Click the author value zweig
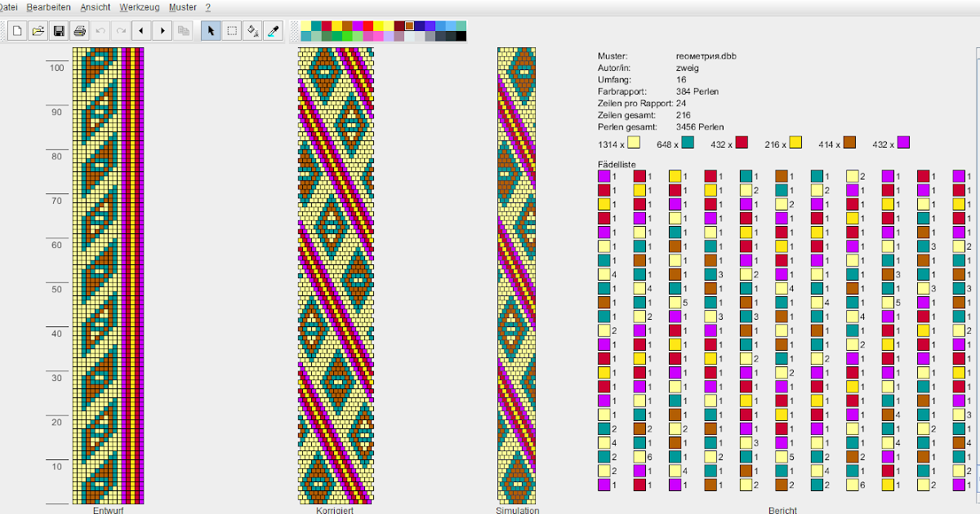Viewport: 980px width, 514px height. [687, 68]
